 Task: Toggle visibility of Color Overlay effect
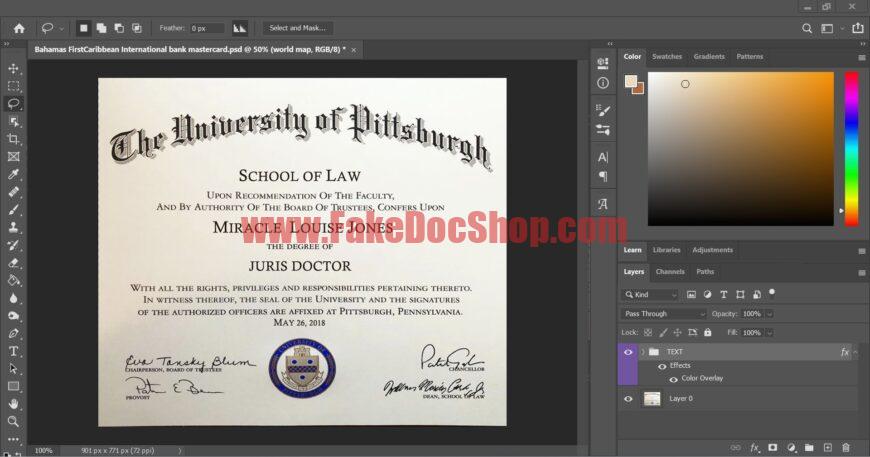click(674, 379)
